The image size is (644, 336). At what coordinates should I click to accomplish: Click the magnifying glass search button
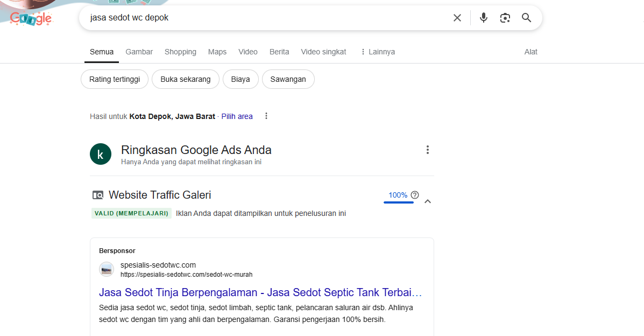click(x=526, y=18)
